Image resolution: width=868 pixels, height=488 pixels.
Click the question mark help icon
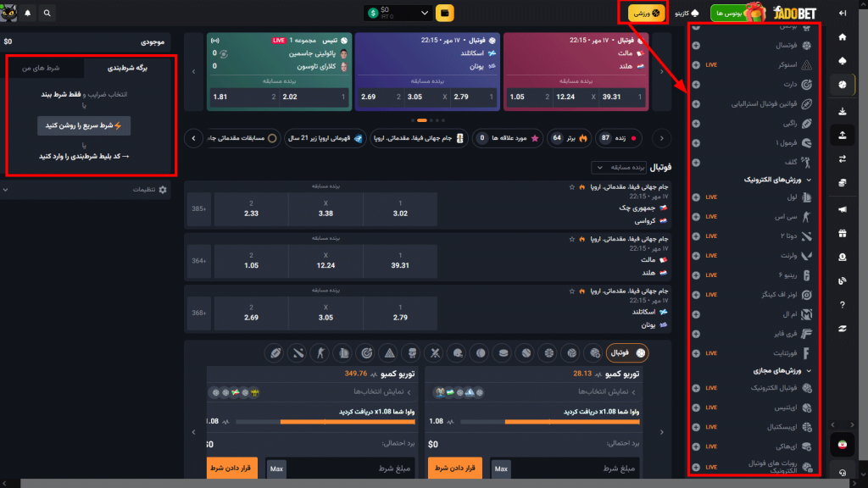point(842,305)
